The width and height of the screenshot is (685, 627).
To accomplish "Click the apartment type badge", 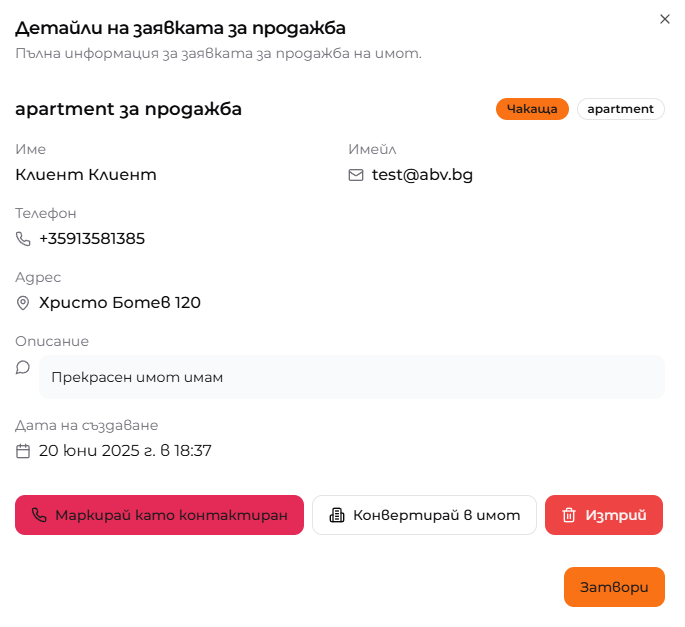I will coord(620,109).
